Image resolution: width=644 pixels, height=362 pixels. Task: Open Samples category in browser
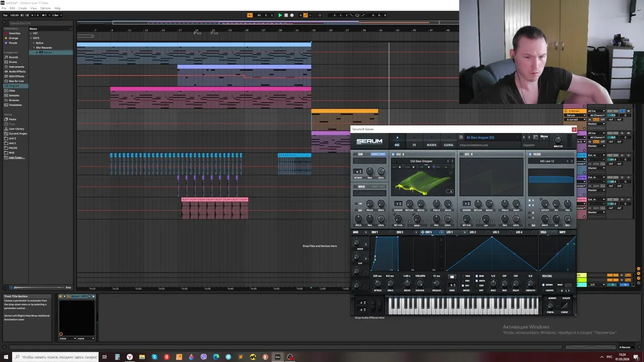pyautogui.click(x=14, y=96)
